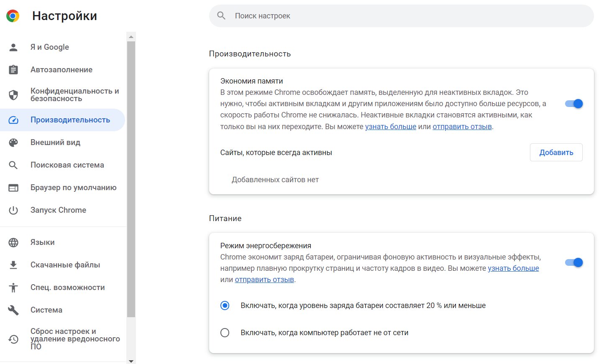This screenshot has width=609, height=364.
Task: Click the accessibility icon for Спец. возможности
Action: 13,288
